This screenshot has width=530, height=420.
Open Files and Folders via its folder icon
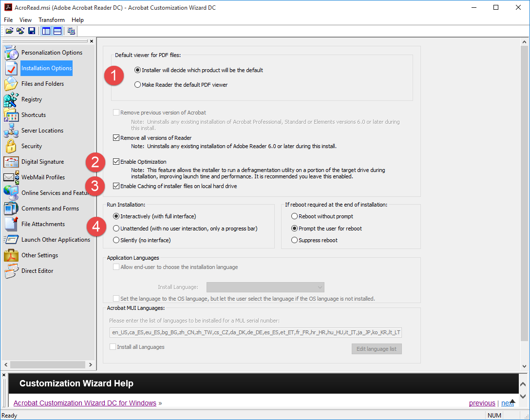[11, 84]
